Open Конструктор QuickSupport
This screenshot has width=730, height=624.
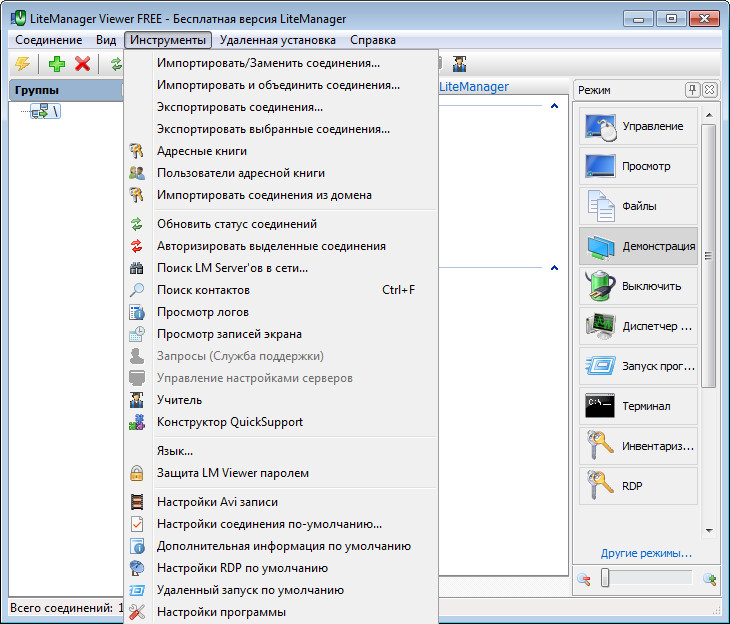pos(281,422)
